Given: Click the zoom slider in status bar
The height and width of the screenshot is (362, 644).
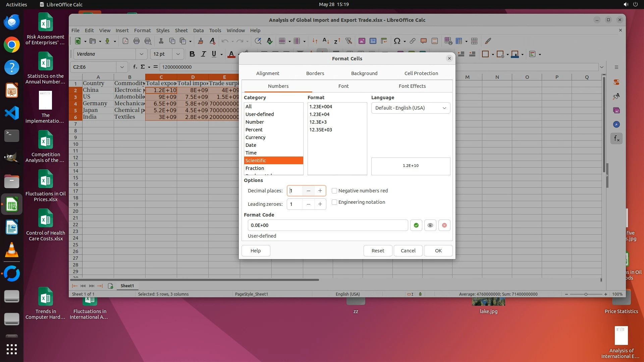Looking at the screenshot, I should 586,294.
